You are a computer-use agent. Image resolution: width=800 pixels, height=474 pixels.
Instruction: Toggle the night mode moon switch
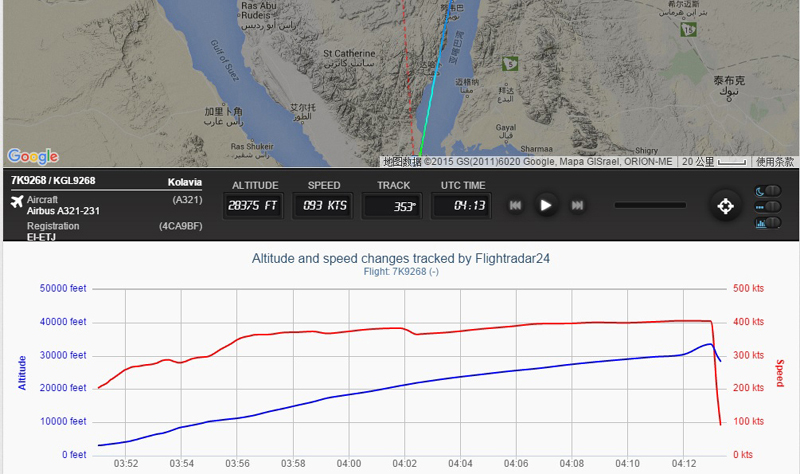(x=765, y=191)
